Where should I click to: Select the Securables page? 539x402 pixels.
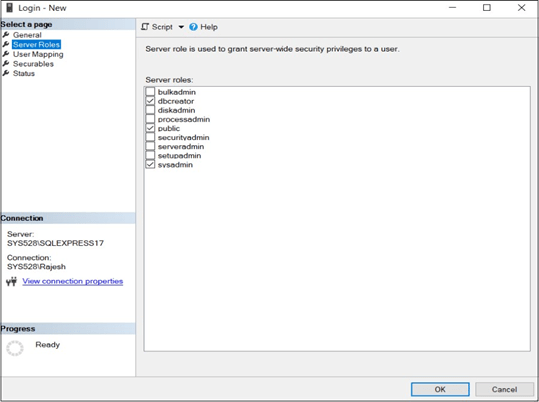[x=33, y=64]
